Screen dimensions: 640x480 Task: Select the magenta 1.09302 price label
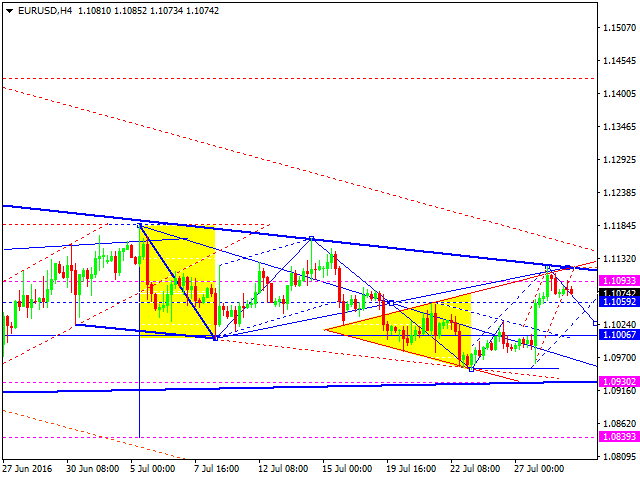pos(619,382)
